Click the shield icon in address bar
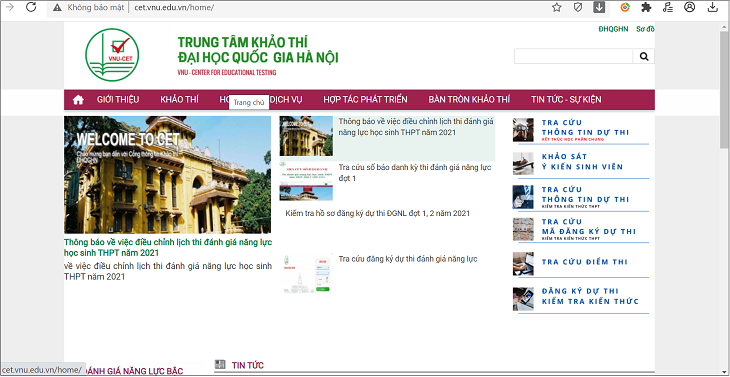This screenshot has width=730, height=377. (x=578, y=7)
